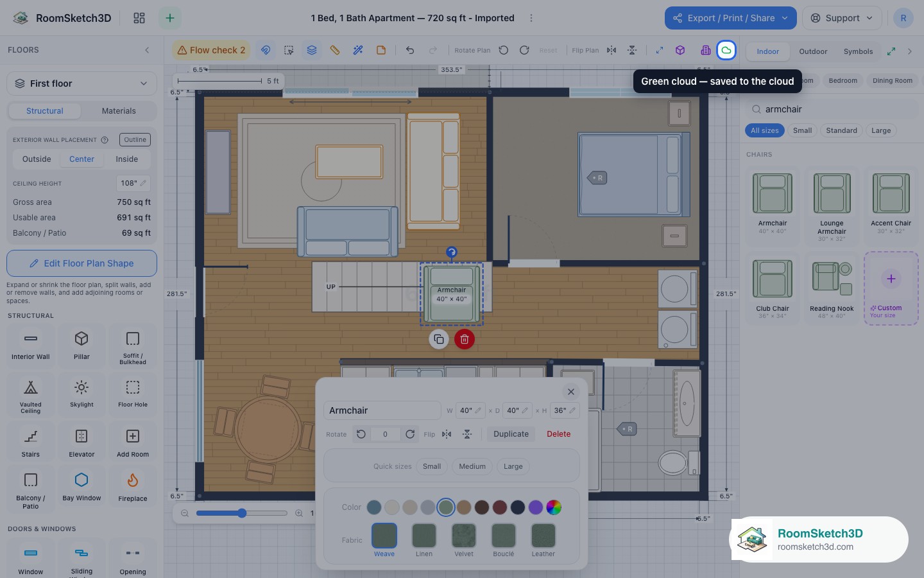
Task: Toggle the magnet snap tool
Action: (x=266, y=50)
